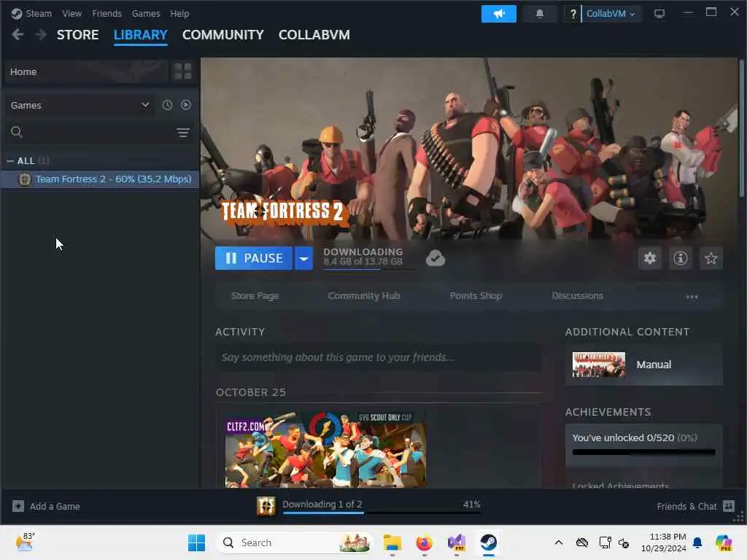Click the taskbar Search box
747x560 pixels.
(295, 542)
